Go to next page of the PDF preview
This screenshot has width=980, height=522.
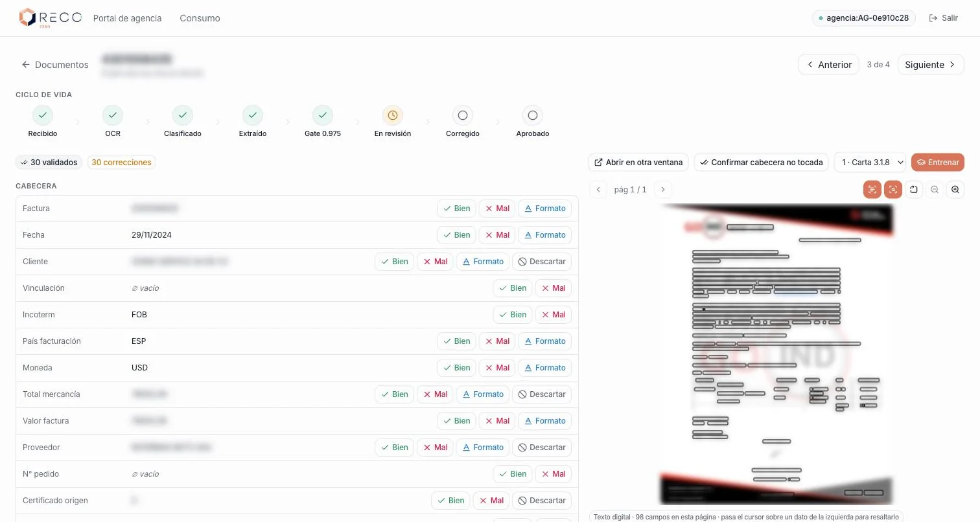(662, 190)
